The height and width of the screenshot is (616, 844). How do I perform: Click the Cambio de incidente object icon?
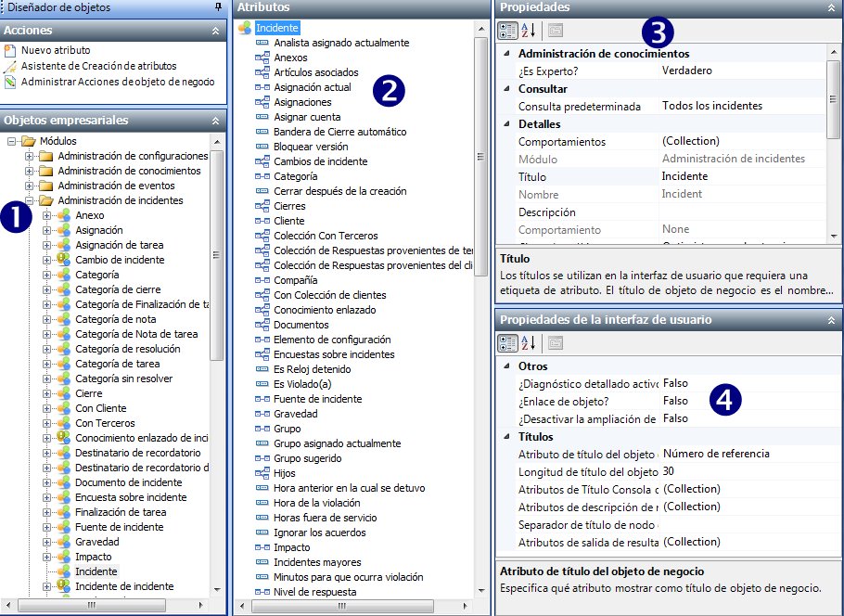pos(63,260)
